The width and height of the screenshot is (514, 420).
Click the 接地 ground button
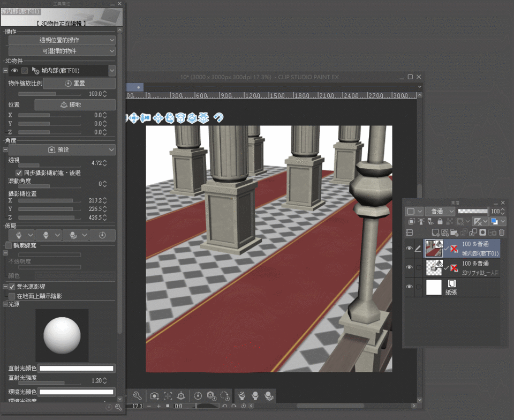pyautogui.click(x=75, y=105)
